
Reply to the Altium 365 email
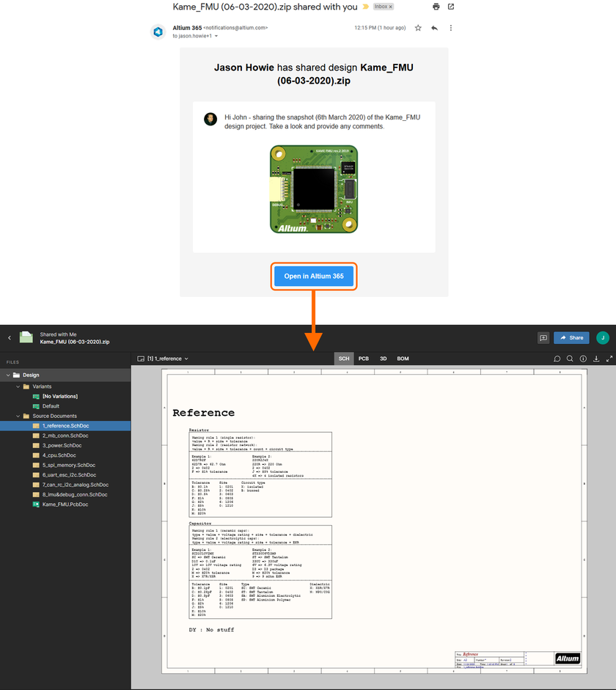[x=436, y=27]
